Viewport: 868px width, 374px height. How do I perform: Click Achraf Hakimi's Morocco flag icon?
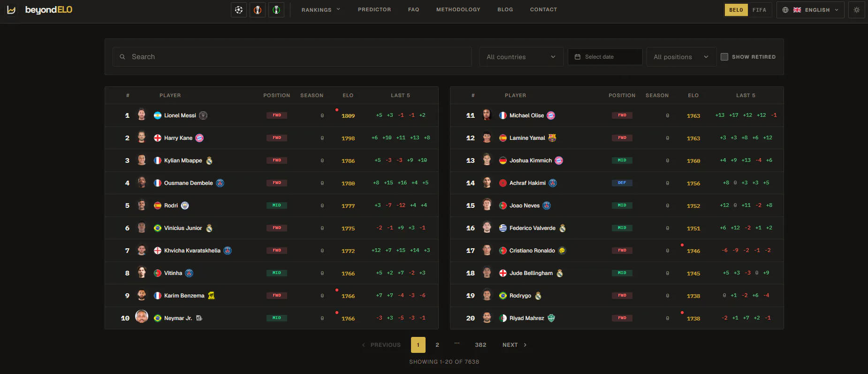503,183
